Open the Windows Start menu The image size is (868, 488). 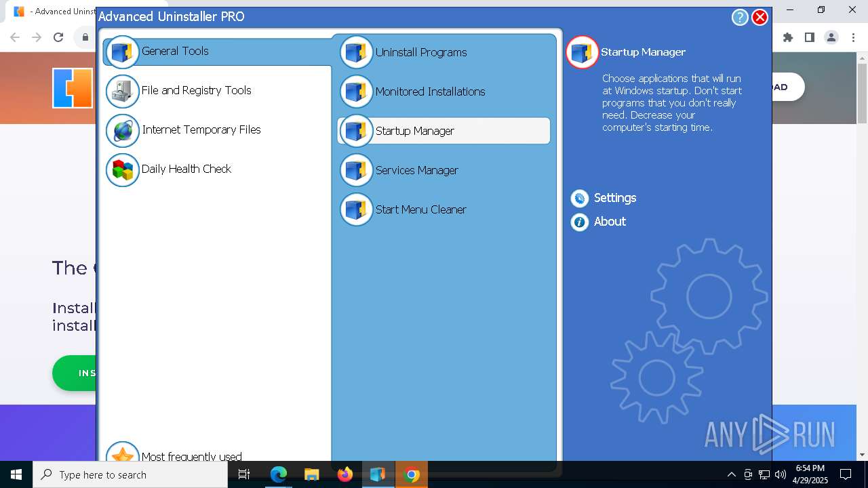pos(16,474)
